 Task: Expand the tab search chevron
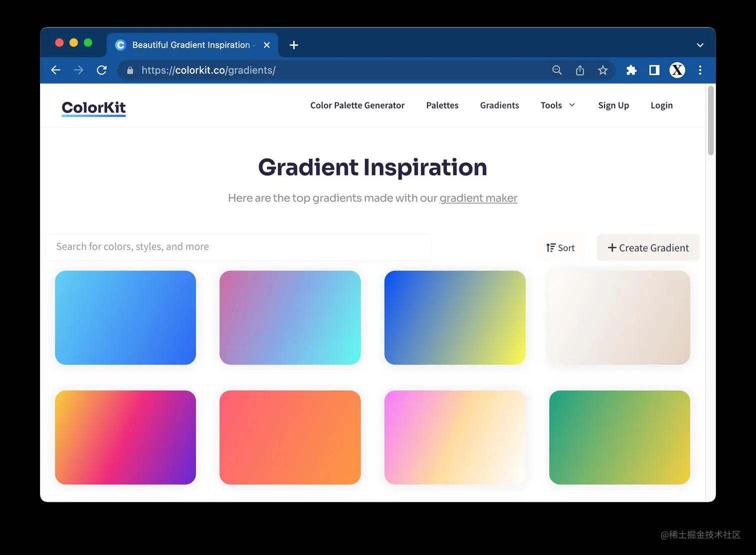700,44
